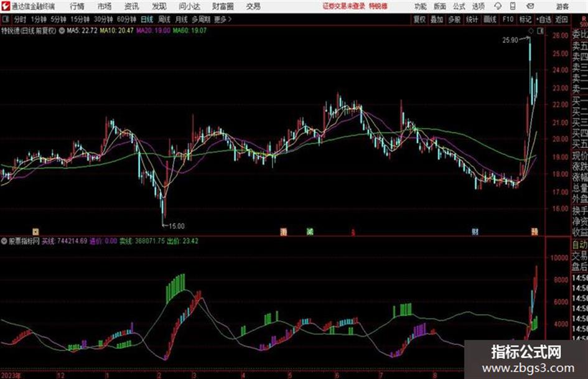This screenshot has height=379, width=588.
Task: Open the 版面 menu
Action: coord(440,6)
